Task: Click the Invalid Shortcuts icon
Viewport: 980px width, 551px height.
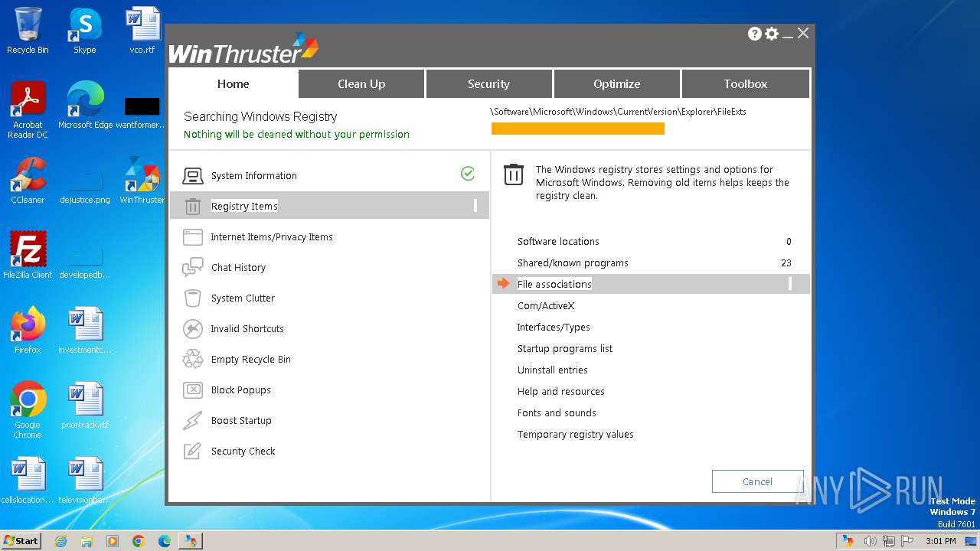Action: (192, 329)
